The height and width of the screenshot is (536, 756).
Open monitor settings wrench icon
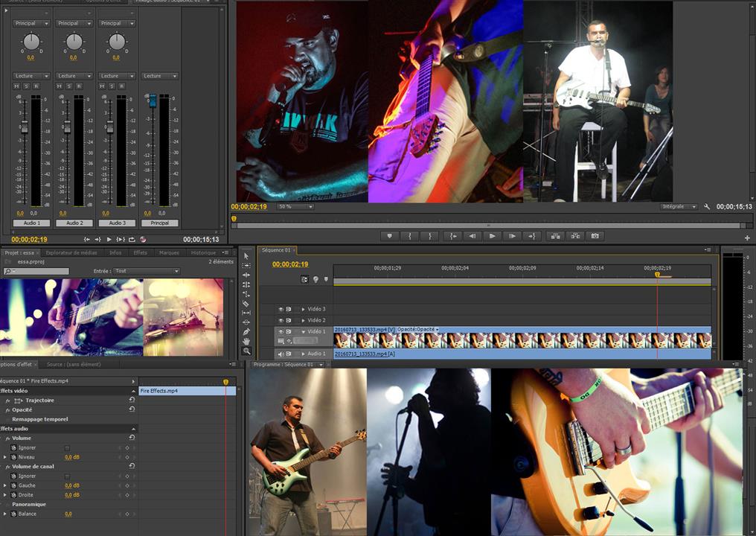pos(707,206)
